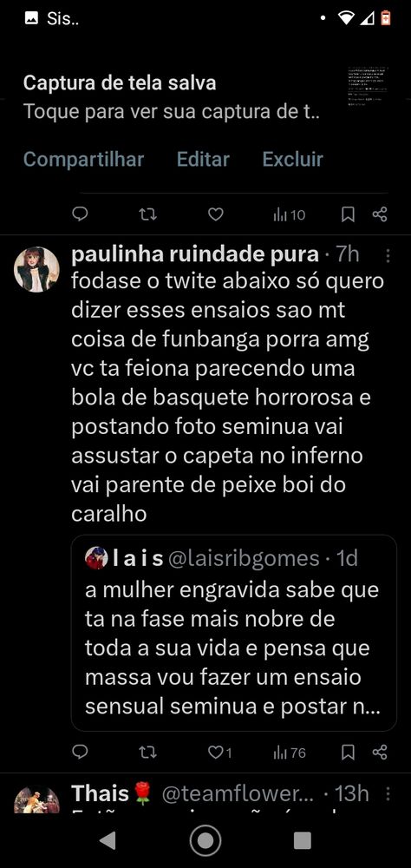
Task: Tap the Android home navigation button
Action: click(x=205, y=841)
